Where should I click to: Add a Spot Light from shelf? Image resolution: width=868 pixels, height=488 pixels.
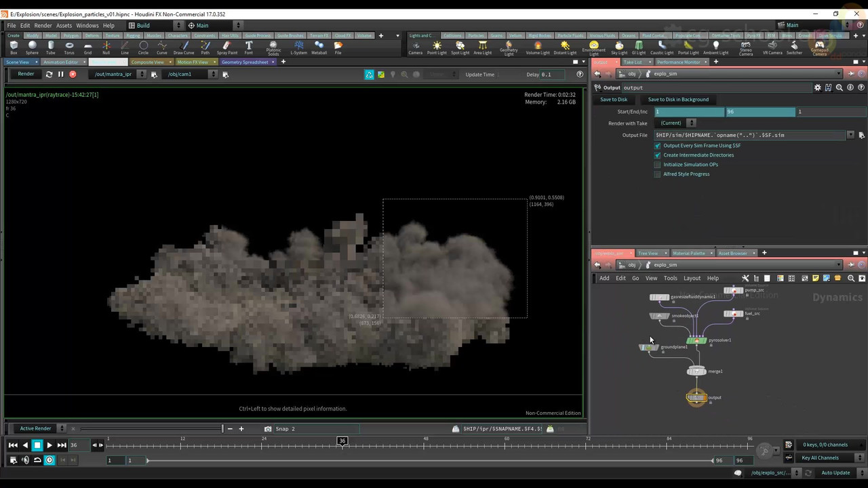tap(460, 48)
